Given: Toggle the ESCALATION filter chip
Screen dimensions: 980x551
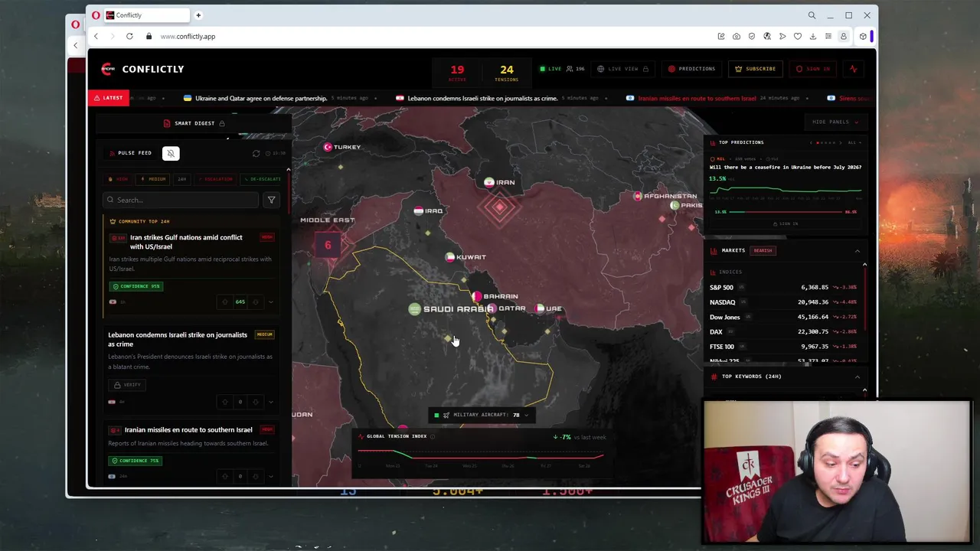Looking at the screenshot, I should 215,179.
